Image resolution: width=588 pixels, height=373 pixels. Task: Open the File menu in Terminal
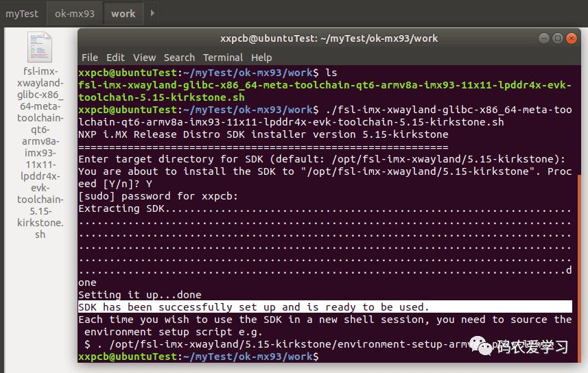point(90,58)
